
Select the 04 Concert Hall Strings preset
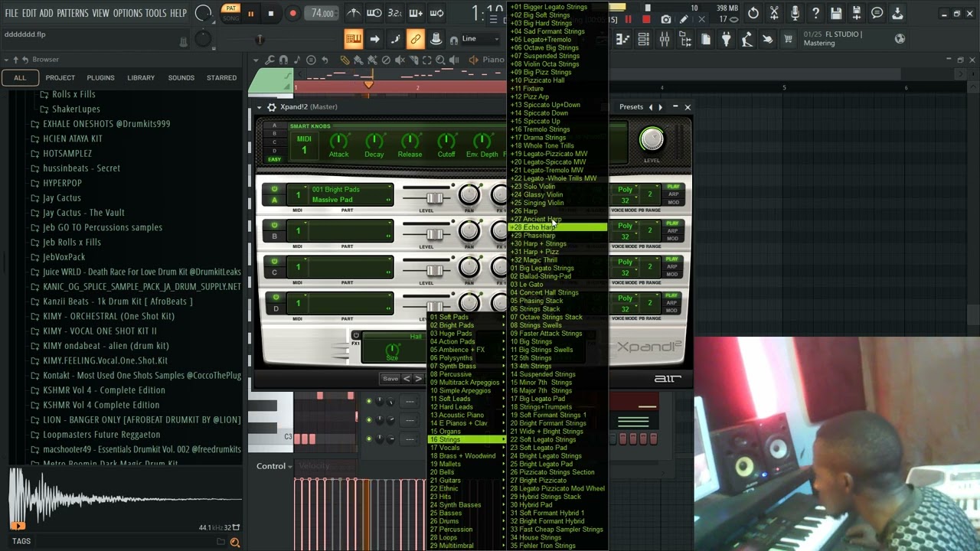click(558, 292)
